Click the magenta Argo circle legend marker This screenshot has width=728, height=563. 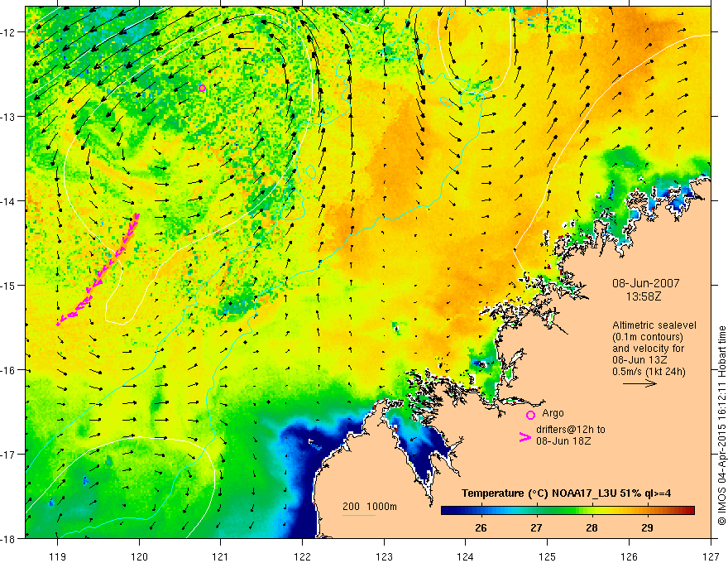530,415
